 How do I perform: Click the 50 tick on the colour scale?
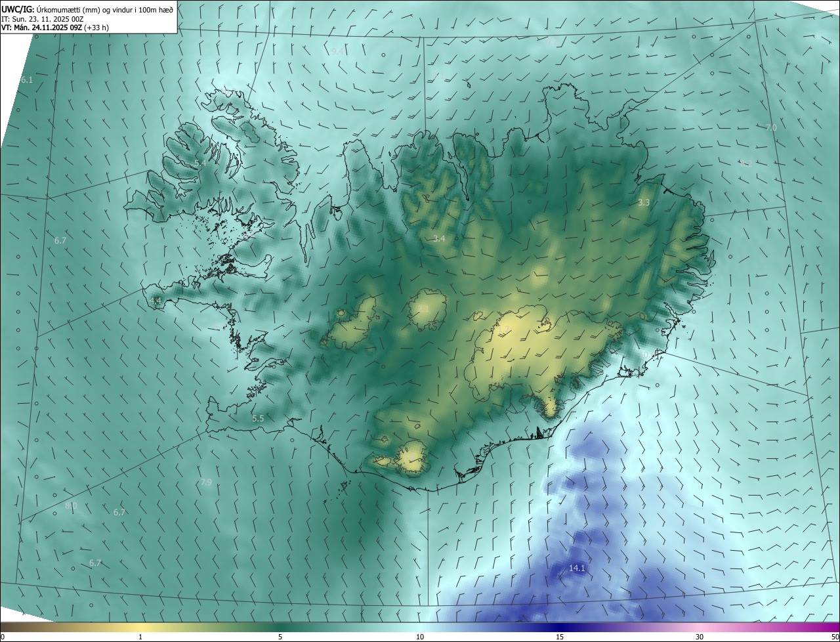click(835, 637)
